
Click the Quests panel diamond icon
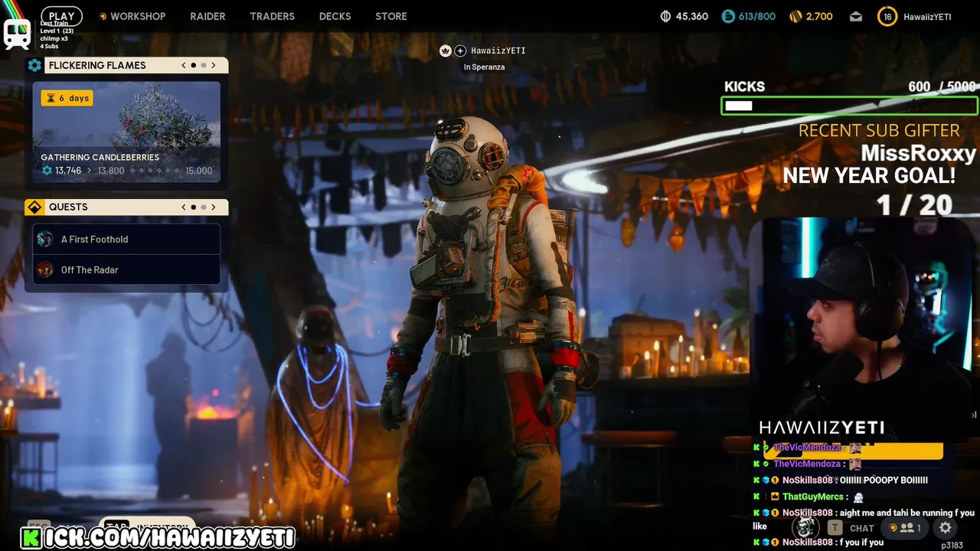tap(34, 207)
